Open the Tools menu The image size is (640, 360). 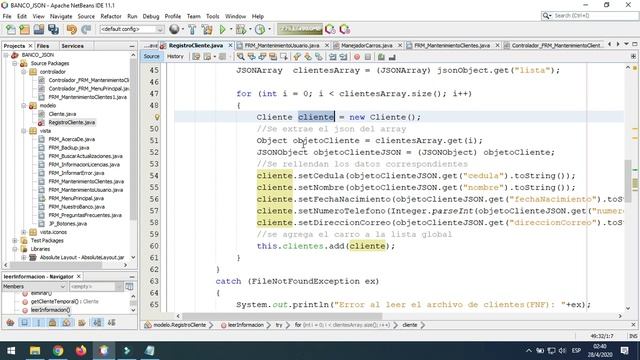[x=213, y=16]
